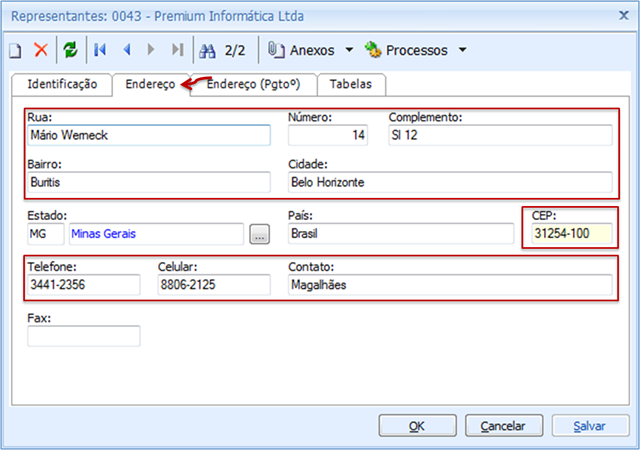640x450 pixels.
Task: Switch to the Tabelas tab
Action: [351, 84]
